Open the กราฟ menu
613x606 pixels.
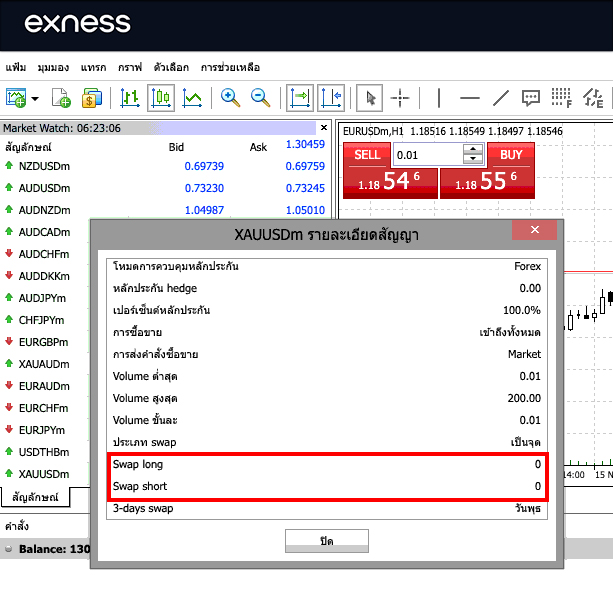130,67
